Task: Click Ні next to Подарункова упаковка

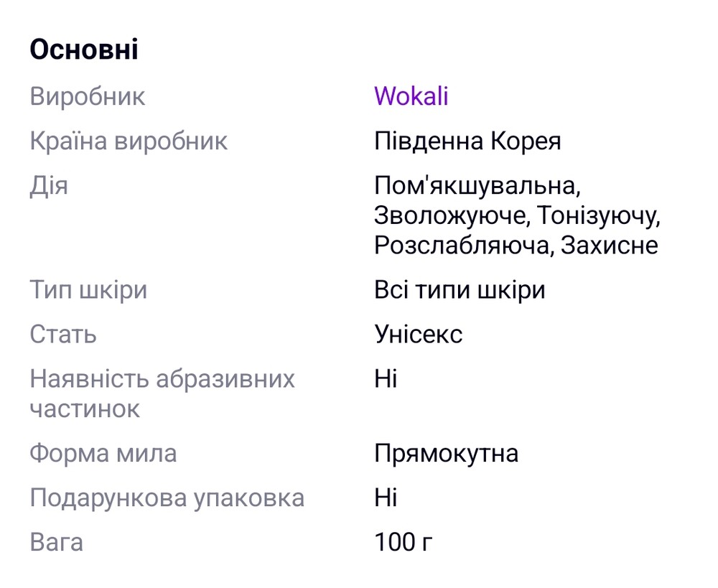Action: click(x=386, y=498)
